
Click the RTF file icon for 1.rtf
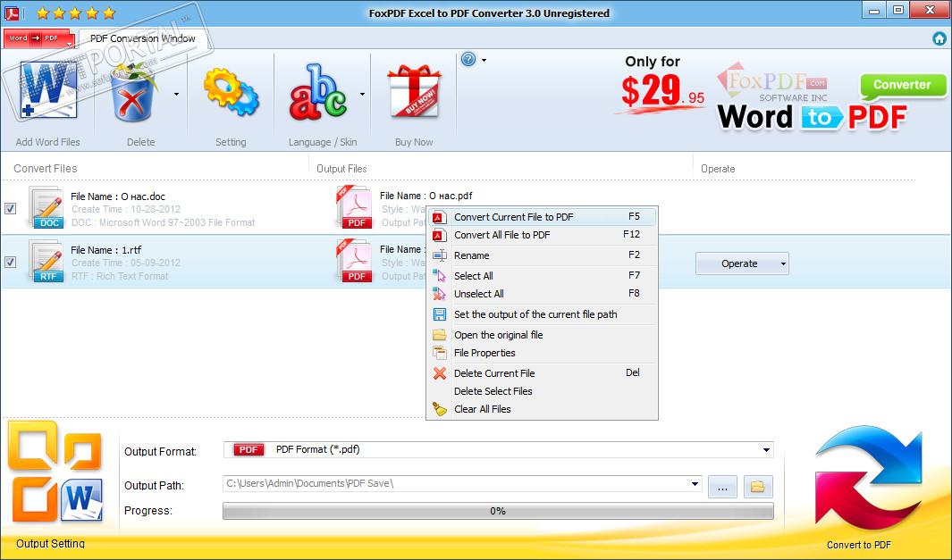point(46,262)
